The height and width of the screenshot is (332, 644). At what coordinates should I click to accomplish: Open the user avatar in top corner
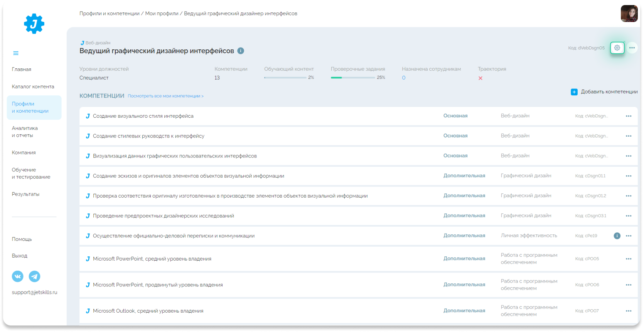tap(629, 14)
